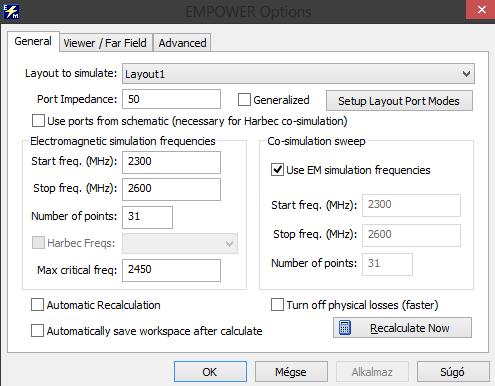This screenshot has width=495, height=386.
Task: Enable Automatically save workspace after calculate
Action: 37,331
